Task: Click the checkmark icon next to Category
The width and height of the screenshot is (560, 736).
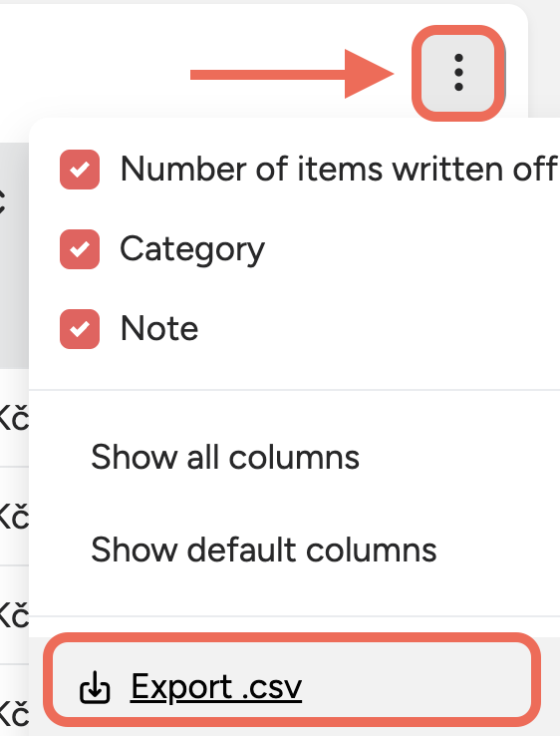Action: [x=80, y=249]
